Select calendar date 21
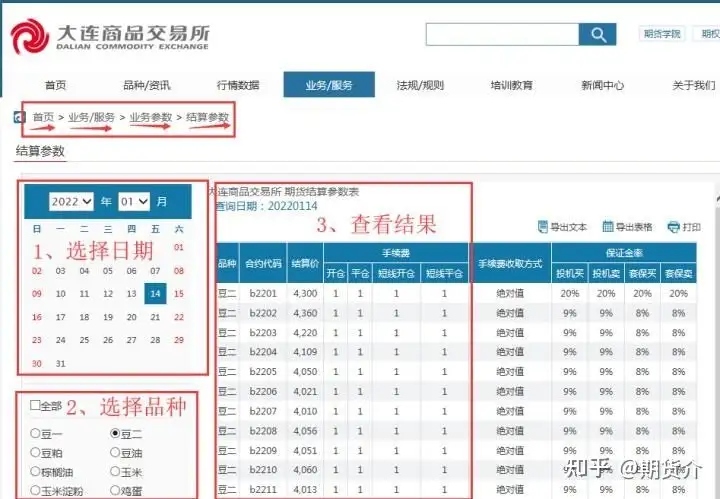 pos(155,317)
